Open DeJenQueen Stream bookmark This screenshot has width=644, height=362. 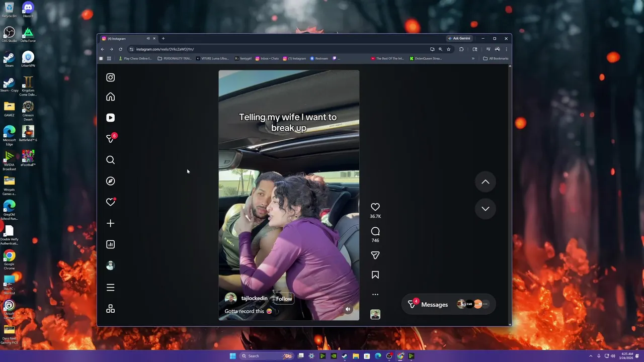(426, 58)
